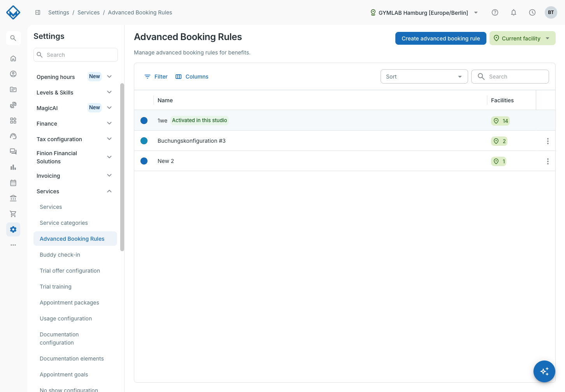Viewport: 565px width, 392px height.
Task: Select Advanced Booking Rules menu item
Action: pyautogui.click(x=75, y=239)
